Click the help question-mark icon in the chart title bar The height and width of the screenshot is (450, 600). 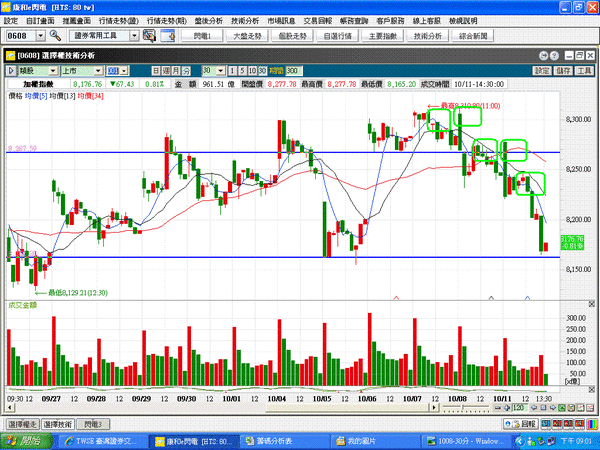[554, 56]
